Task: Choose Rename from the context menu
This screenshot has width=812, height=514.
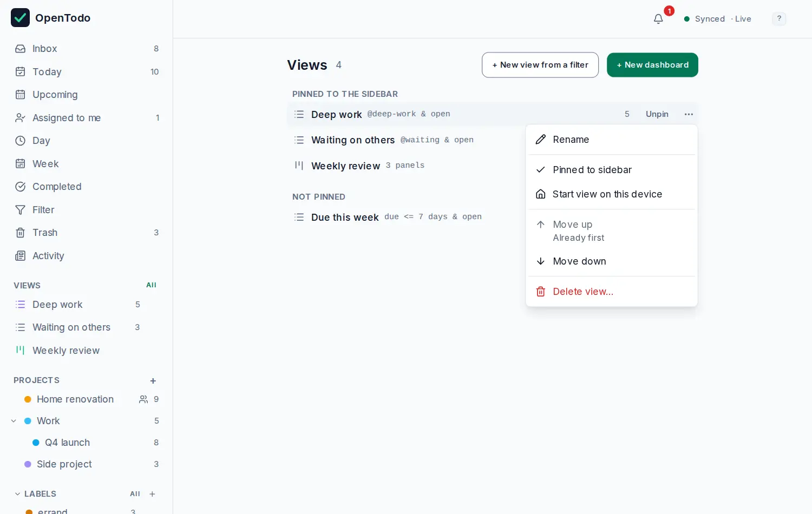Action: click(612, 140)
